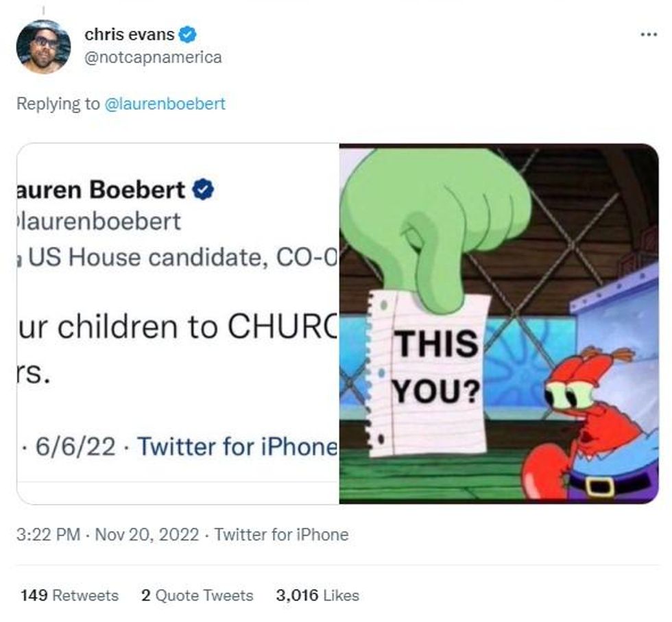Image resolution: width=672 pixels, height=622 pixels.
Task: Show the 3,016 Likes list
Action: point(317,595)
